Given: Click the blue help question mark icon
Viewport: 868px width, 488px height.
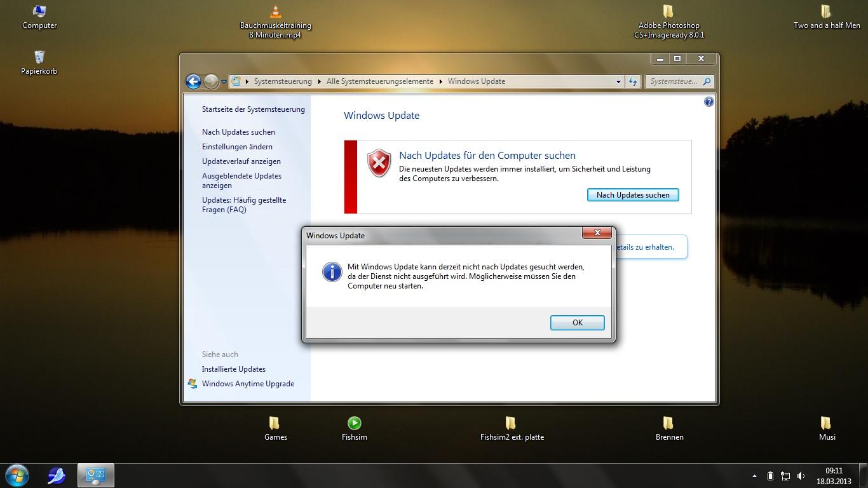Looking at the screenshot, I should click(x=709, y=102).
